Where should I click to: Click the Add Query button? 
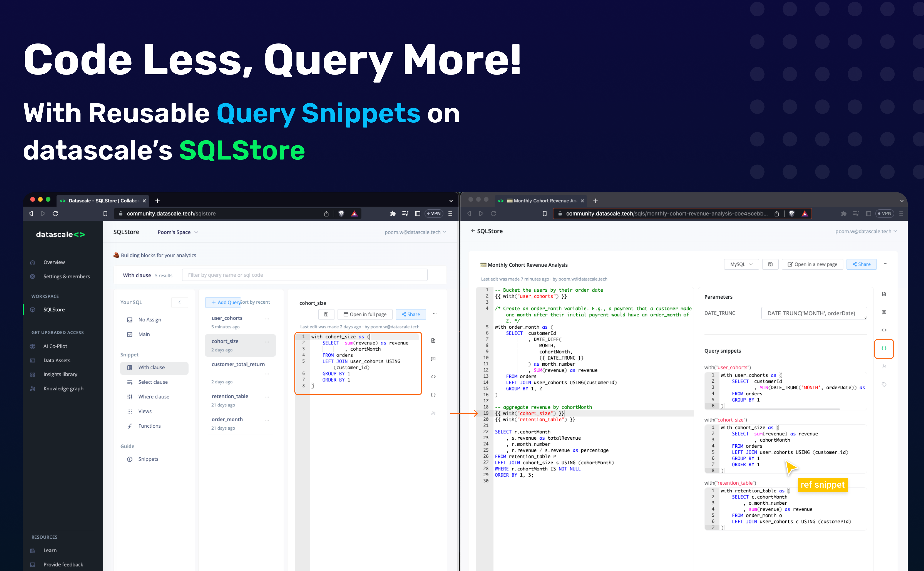click(x=223, y=302)
